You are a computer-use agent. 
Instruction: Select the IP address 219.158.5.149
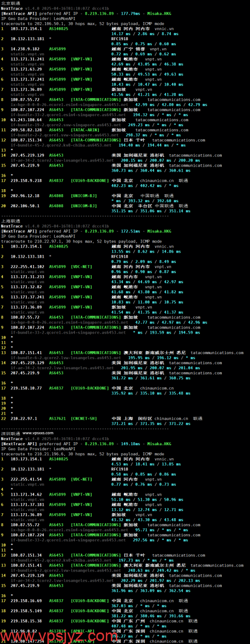26,610
